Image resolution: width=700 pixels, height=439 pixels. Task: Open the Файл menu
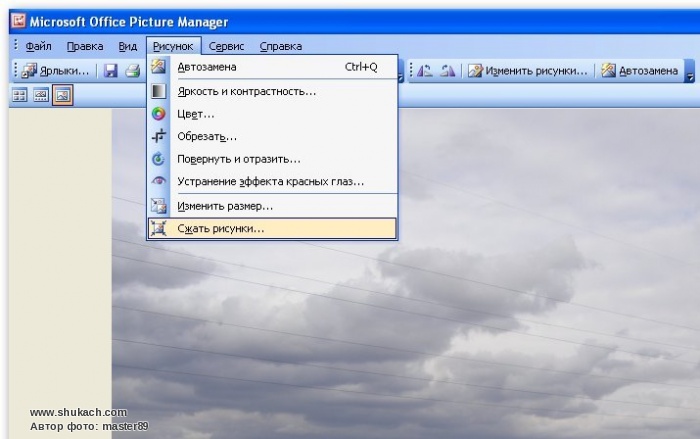38,46
